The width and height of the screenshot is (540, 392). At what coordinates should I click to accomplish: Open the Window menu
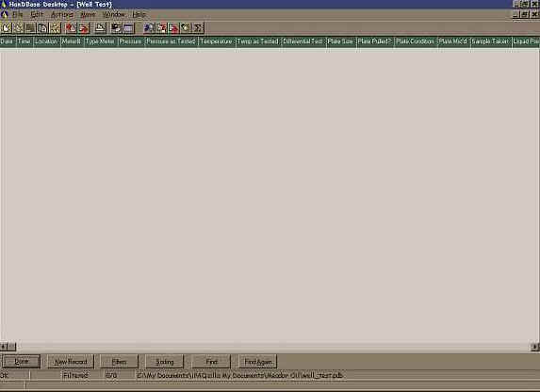[114, 14]
